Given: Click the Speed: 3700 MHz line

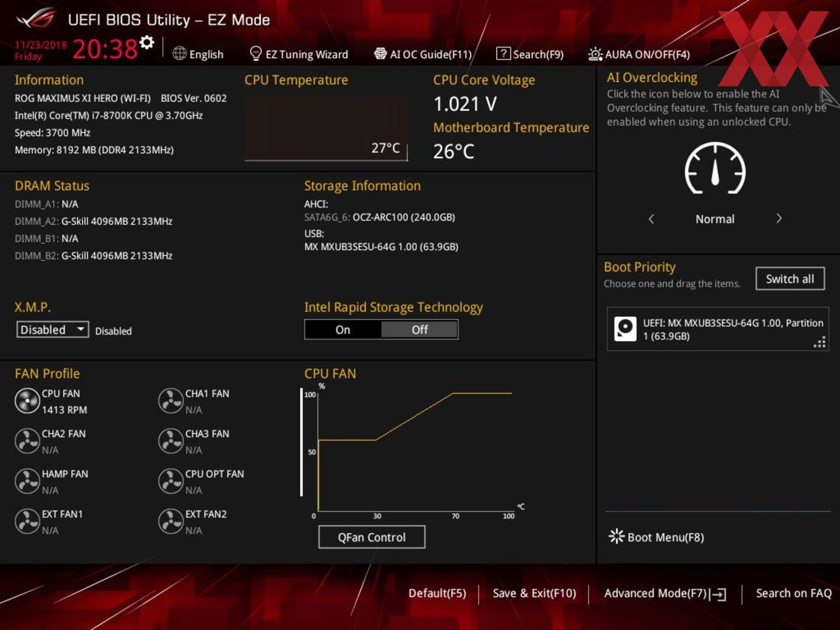Looking at the screenshot, I should (52, 133).
